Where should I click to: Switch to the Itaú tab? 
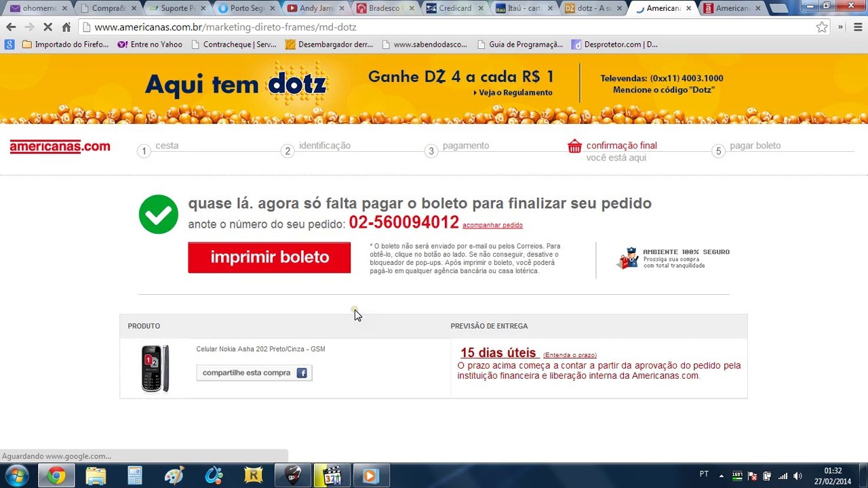(x=524, y=8)
